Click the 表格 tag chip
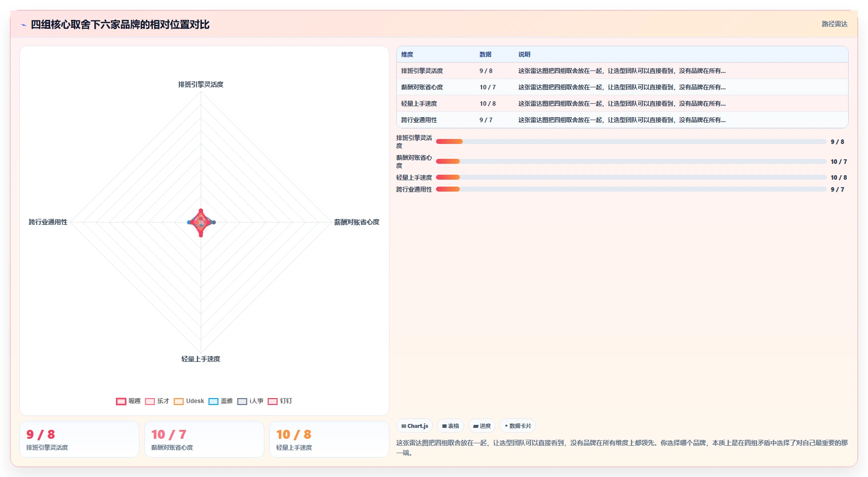The image size is (868, 477). pyautogui.click(x=450, y=426)
